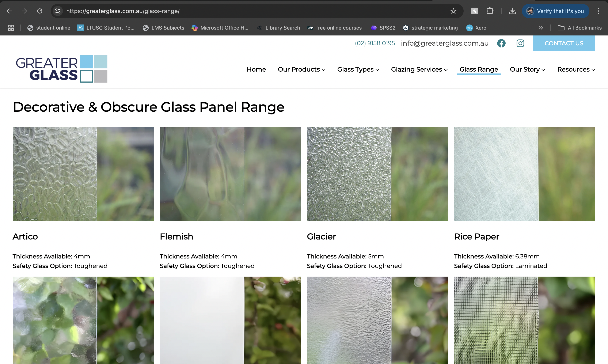The image size is (608, 364).
Task: Open the browser Downloads icon
Action: click(512, 11)
